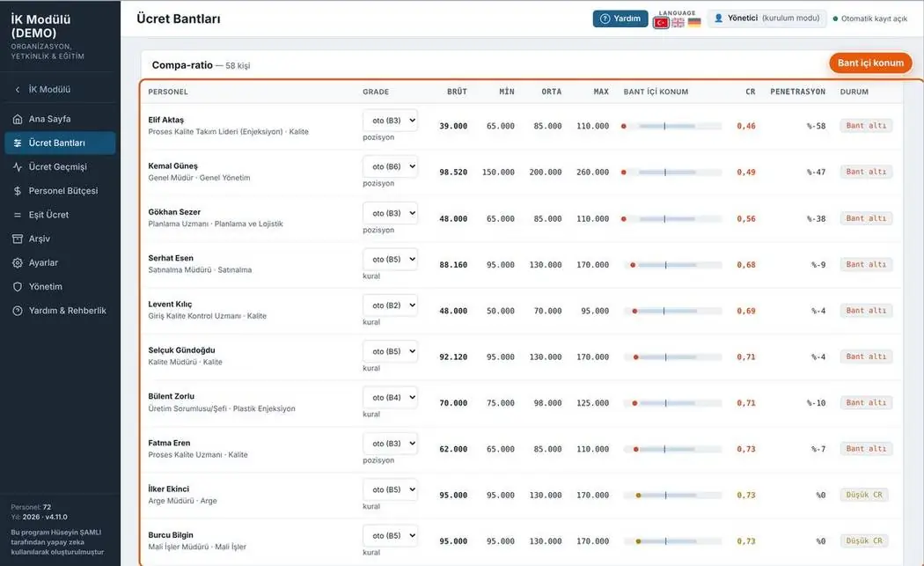Open the grade dropdown for Selçuk Gündoğdu
Viewport: 924px width, 566px height.
[390, 351]
